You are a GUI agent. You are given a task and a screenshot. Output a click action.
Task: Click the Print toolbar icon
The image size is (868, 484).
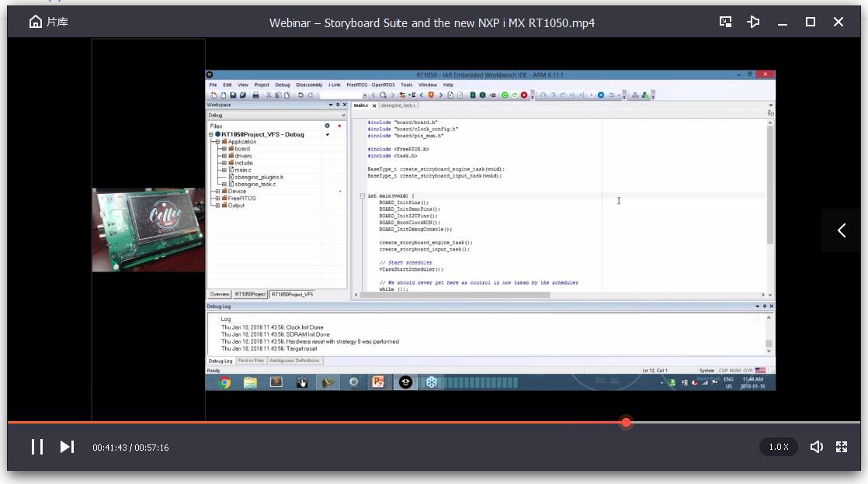click(x=255, y=95)
